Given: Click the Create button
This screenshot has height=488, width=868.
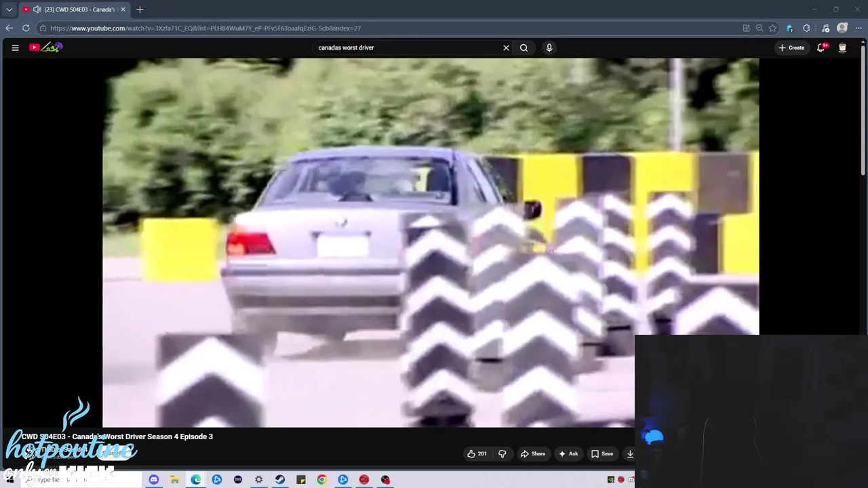Looking at the screenshot, I should [791, 47].
